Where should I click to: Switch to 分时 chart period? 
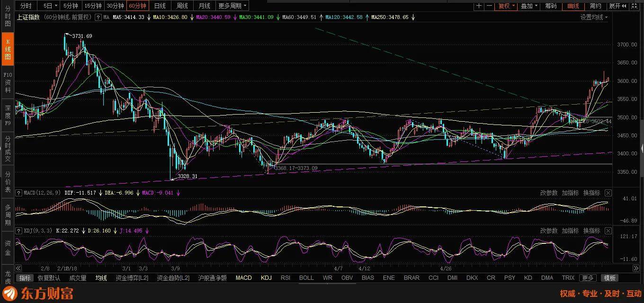[x=27, y=6]
